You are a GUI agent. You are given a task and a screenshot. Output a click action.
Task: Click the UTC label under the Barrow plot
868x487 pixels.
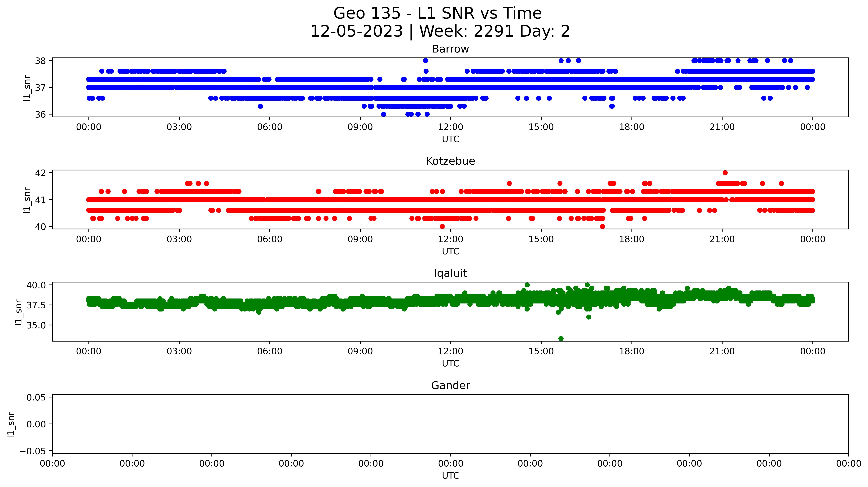pos(451,139)
